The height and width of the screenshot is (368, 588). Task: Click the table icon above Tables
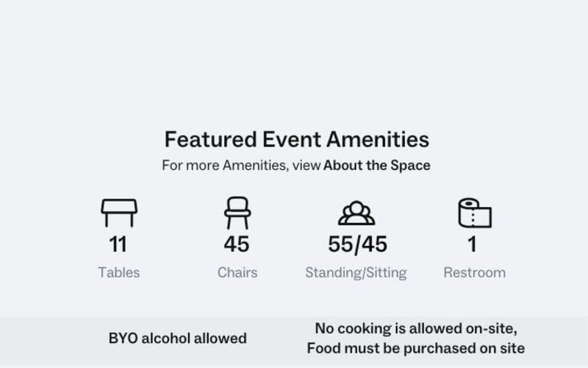119,213
